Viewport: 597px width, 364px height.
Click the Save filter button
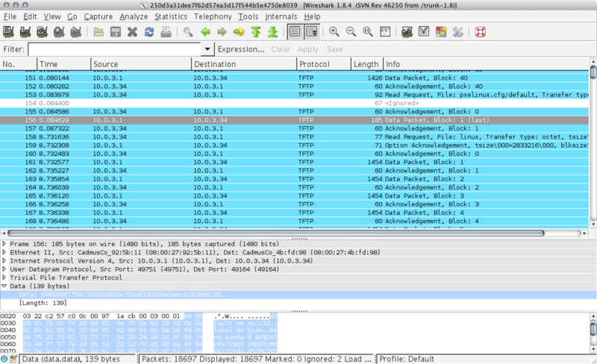(334, 49)
